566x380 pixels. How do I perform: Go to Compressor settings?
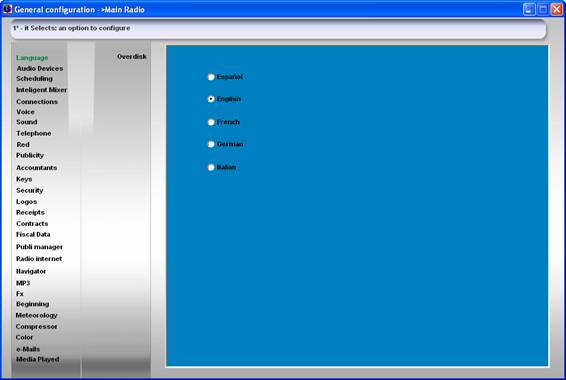36,327
